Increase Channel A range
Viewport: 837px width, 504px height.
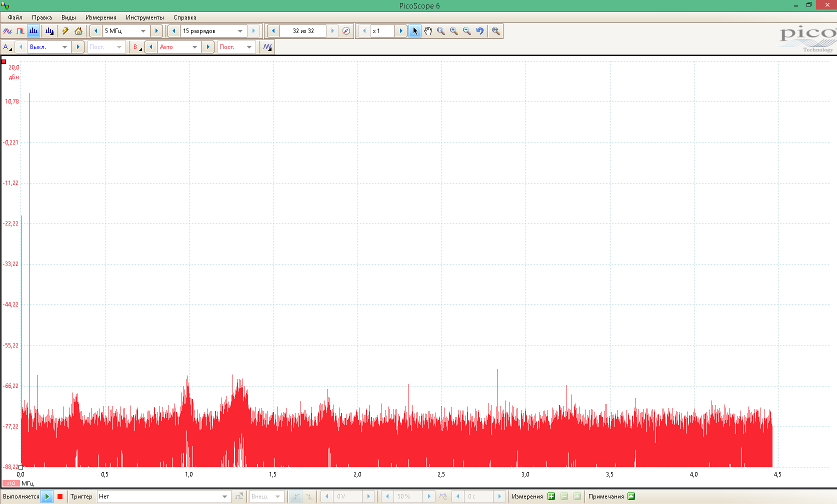78,47
